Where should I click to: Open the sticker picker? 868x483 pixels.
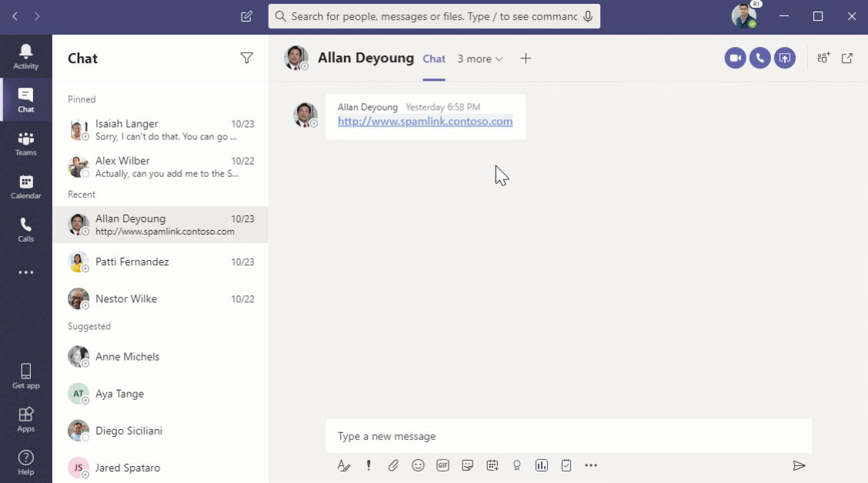coord(467,465)
